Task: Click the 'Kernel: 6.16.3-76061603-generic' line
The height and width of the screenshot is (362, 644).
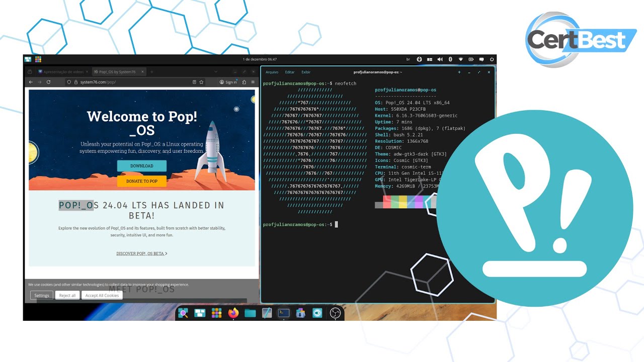Action: 416,116
